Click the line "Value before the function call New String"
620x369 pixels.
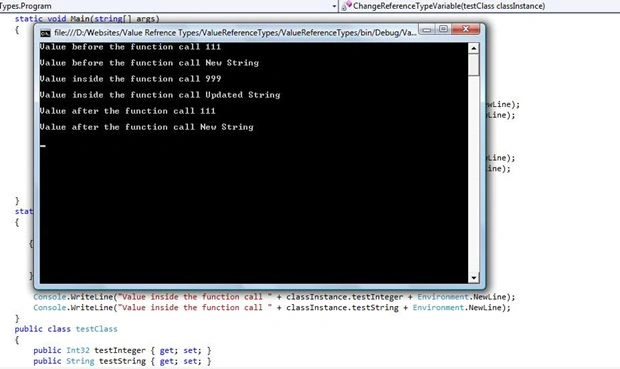pyautogui.click(x=149, y=63)
